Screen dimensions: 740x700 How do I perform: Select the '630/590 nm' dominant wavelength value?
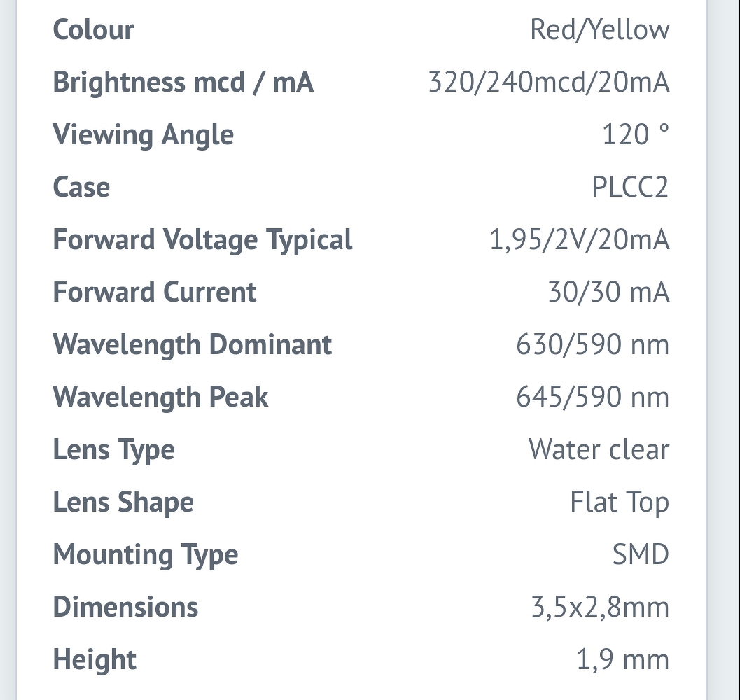[x=592, y=345]
